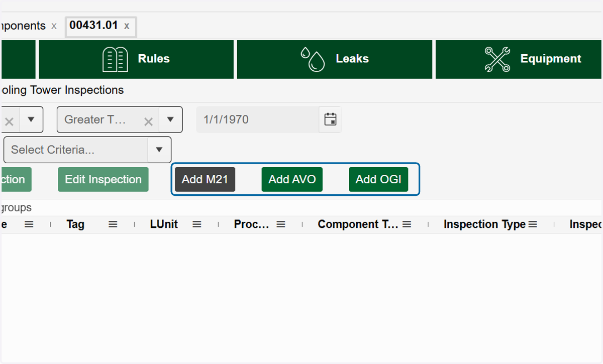This screenshot has height=364, width=603.
Task: Click the 1/1/1970 date field
Action: coord(257,119)
